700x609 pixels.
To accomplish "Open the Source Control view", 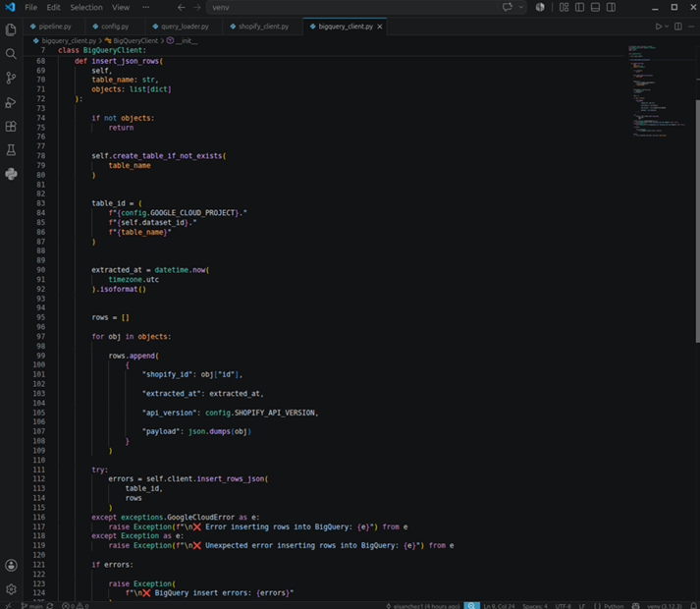I will tap(11, 79).
